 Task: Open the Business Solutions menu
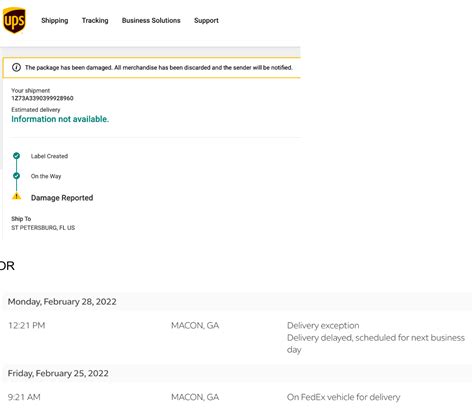coord(151,21)
